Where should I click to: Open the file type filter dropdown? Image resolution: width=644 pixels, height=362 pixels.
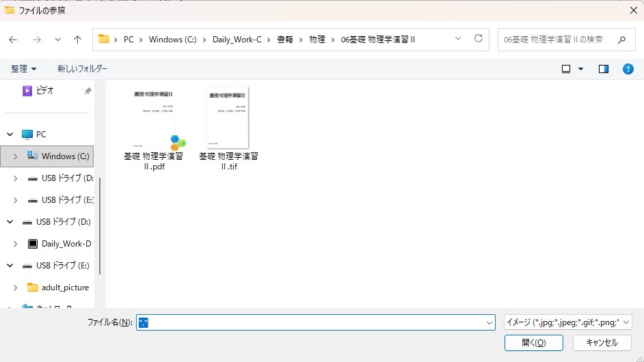pos(567,322)
